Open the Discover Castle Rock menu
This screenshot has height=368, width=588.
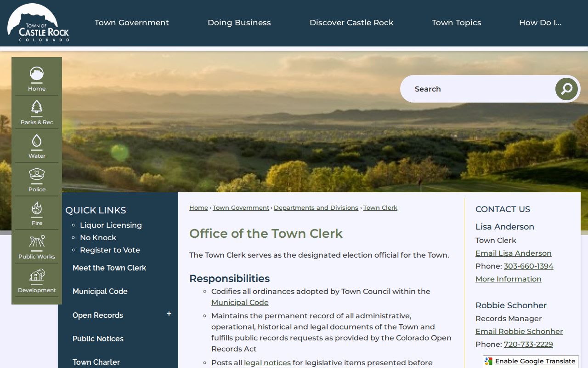pyautogui.click(x=351, y=23)
